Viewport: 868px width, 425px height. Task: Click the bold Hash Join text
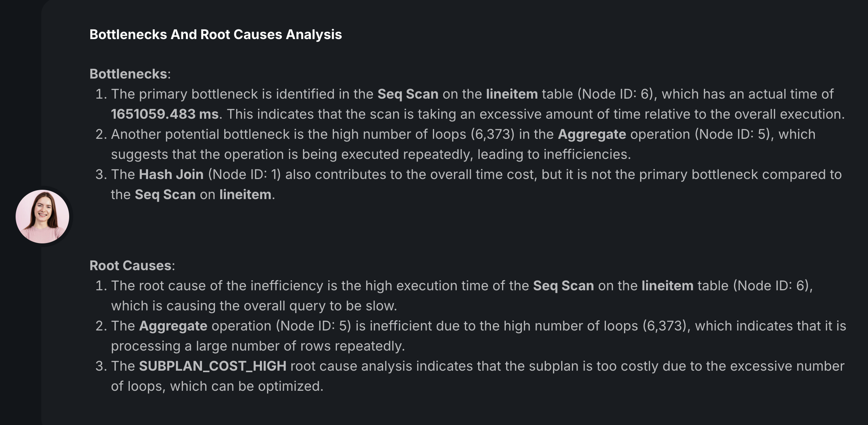[x=171, y=174]
